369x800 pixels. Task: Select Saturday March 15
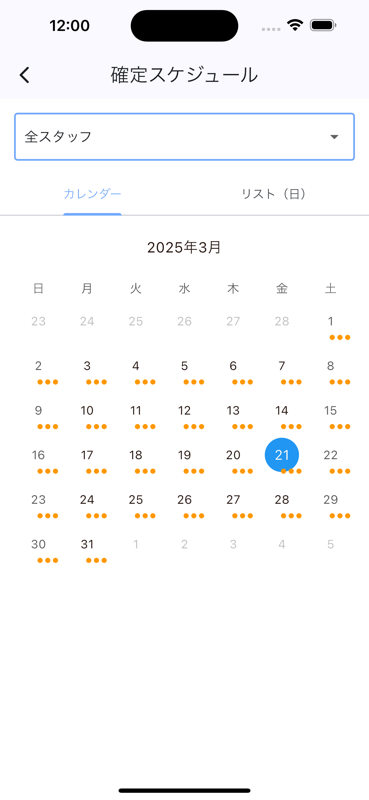[x=330, y=410]
